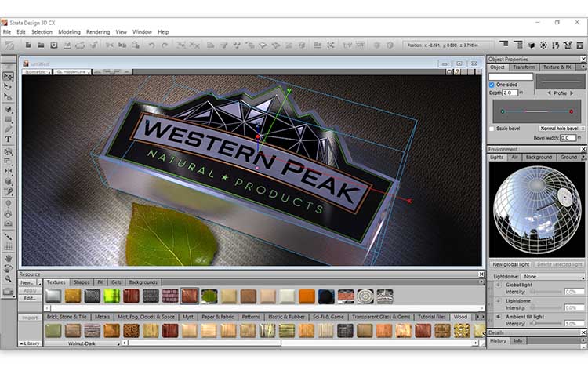Viewport: 588px width, 367px height.
Task: Select the Camera object tool
Action: point(8,223)
